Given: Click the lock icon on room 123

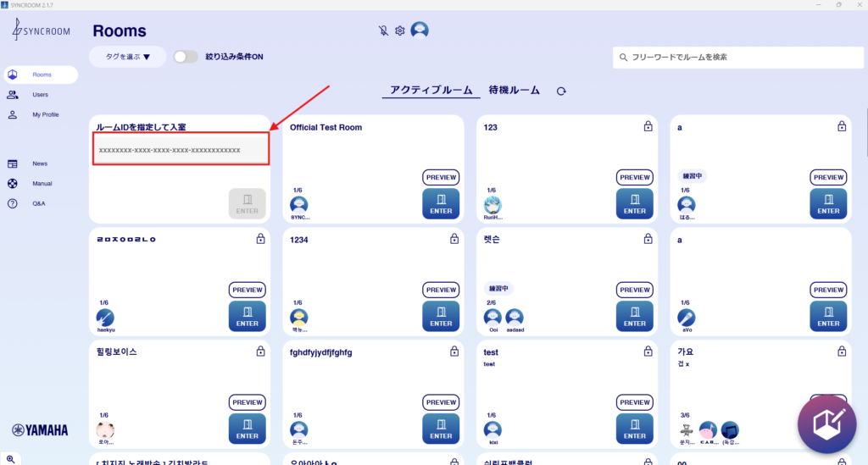Looking at the screenshot, I should 648,126.
